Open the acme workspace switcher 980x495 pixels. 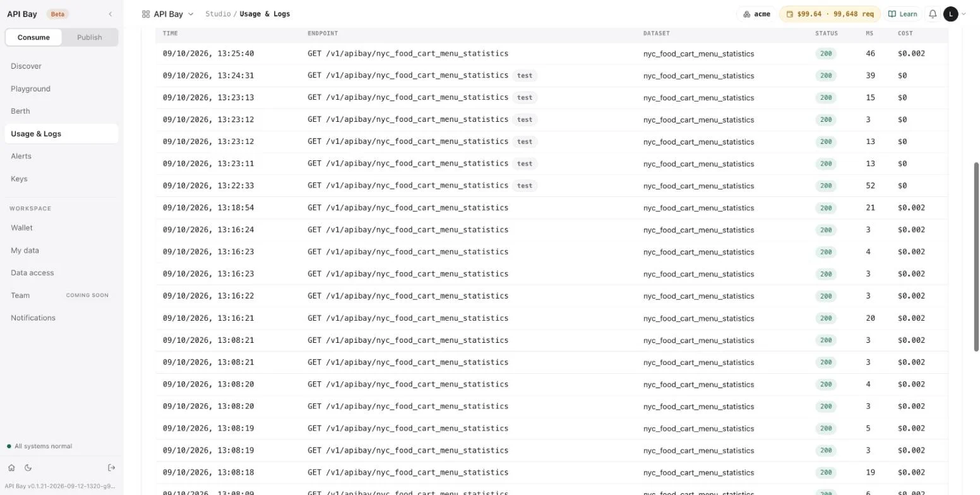[756, 14]
